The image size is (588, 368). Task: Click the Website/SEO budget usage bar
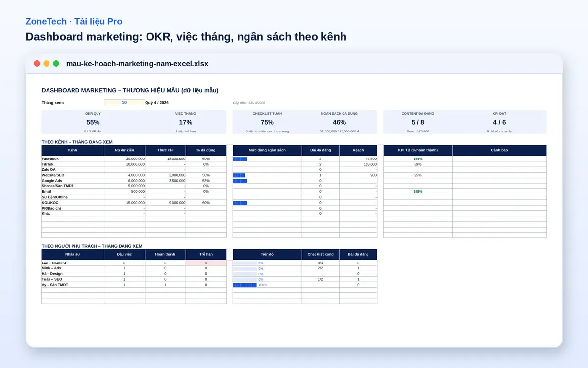coord(239,175)
